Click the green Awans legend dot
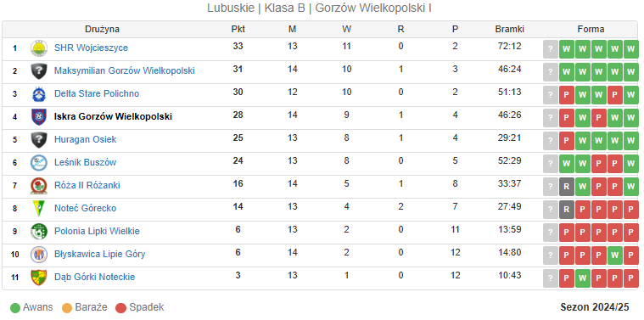 tap(15, 307)
